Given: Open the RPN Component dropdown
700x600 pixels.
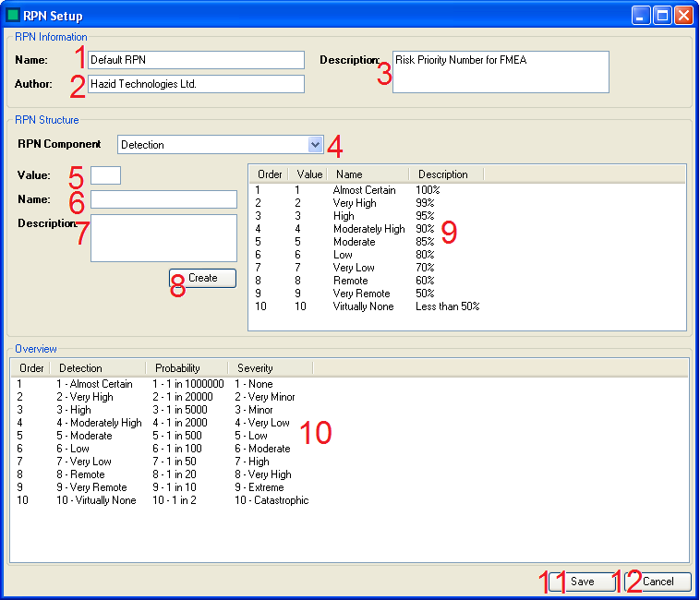Looking at the screenshot, I should (x=315, y=145).
